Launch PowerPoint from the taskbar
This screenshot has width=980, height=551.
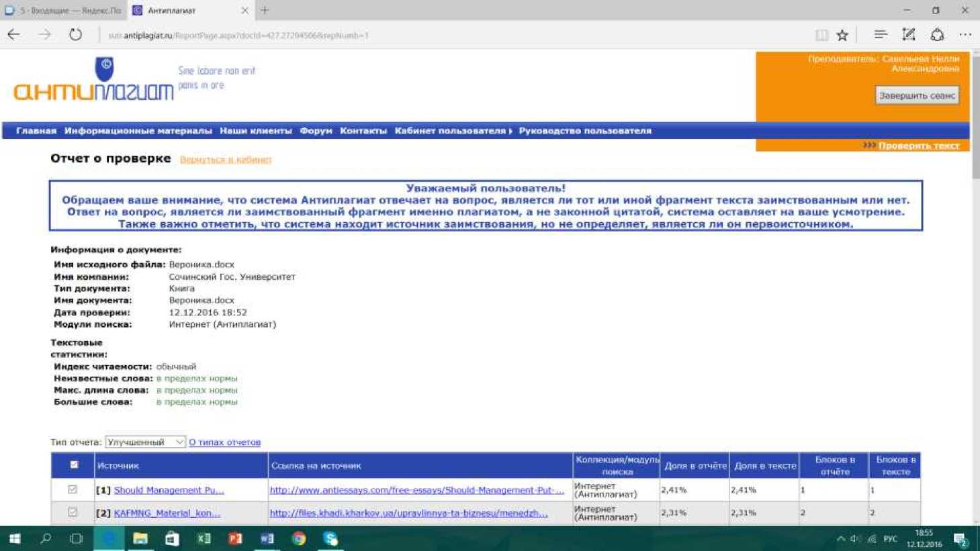[235, 538]
